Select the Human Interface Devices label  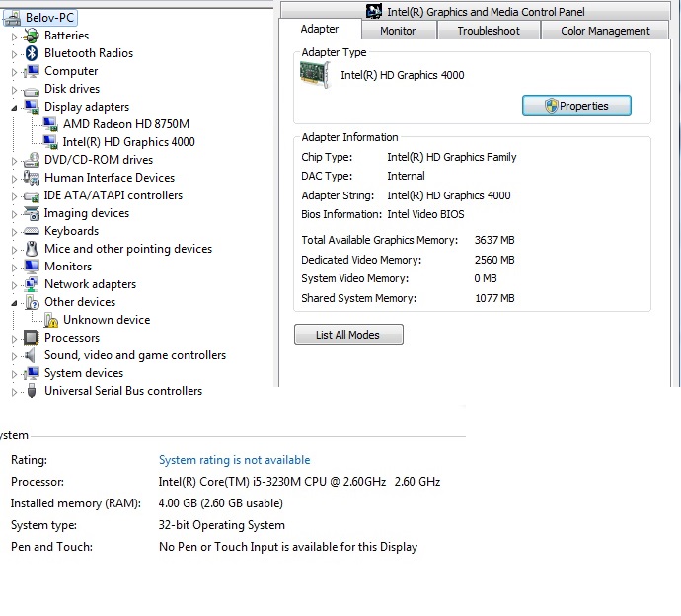point(110,178)
